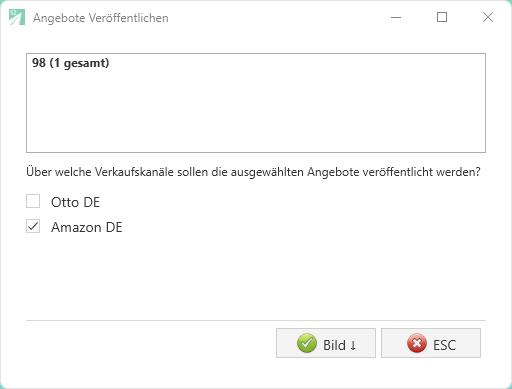Click the down arrow on Bild button
This screenshot has height=389, width=512.
[353, 345]
